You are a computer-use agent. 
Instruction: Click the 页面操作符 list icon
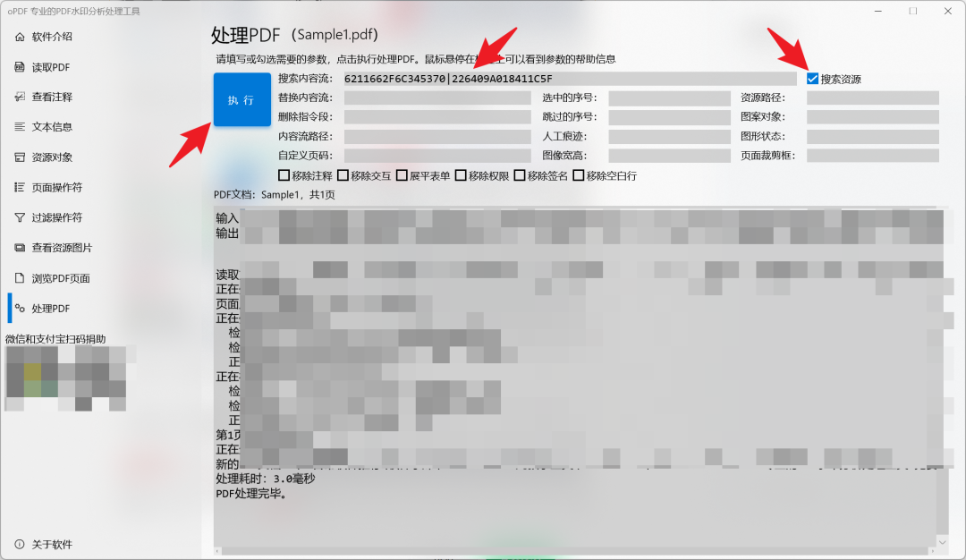tap(20, 186)
